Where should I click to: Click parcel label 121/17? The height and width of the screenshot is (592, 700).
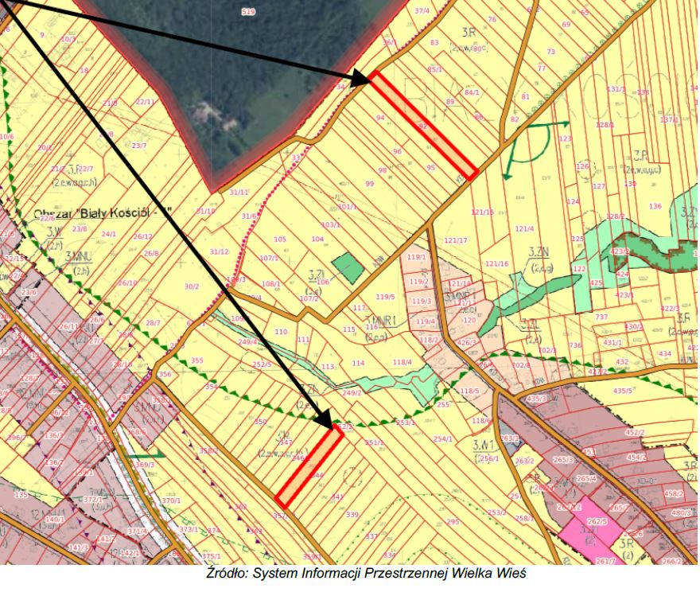click(x=456, y=240)
